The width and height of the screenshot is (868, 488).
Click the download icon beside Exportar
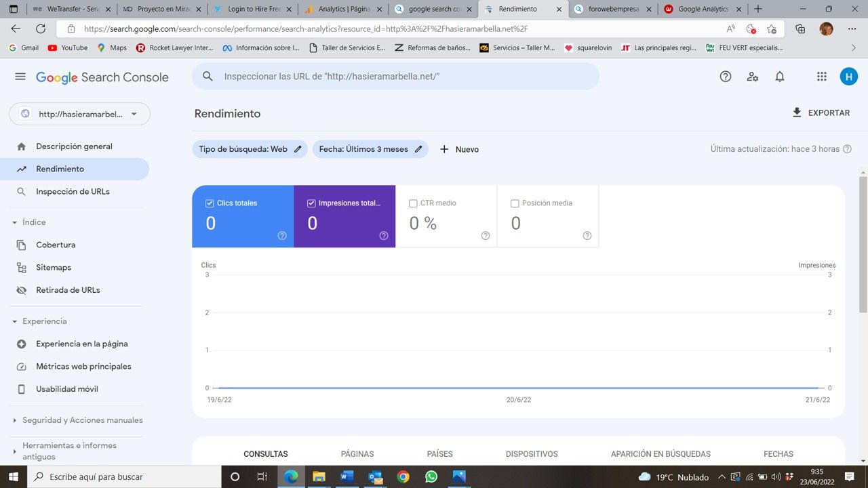point(797,113)
